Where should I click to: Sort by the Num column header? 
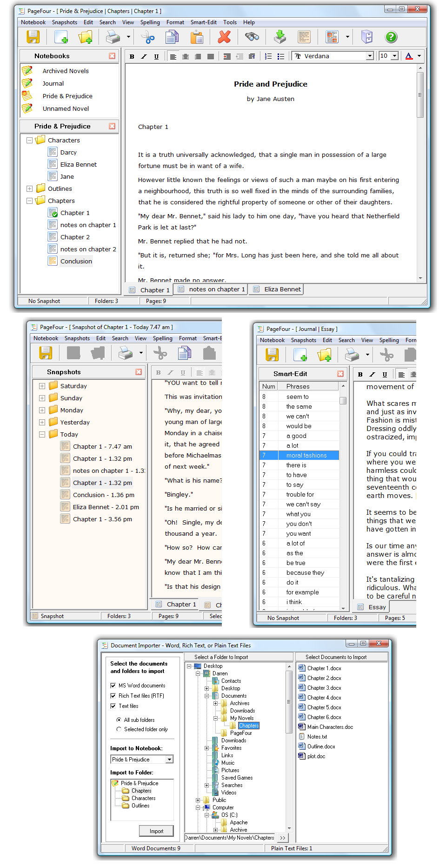click(269, 386)
